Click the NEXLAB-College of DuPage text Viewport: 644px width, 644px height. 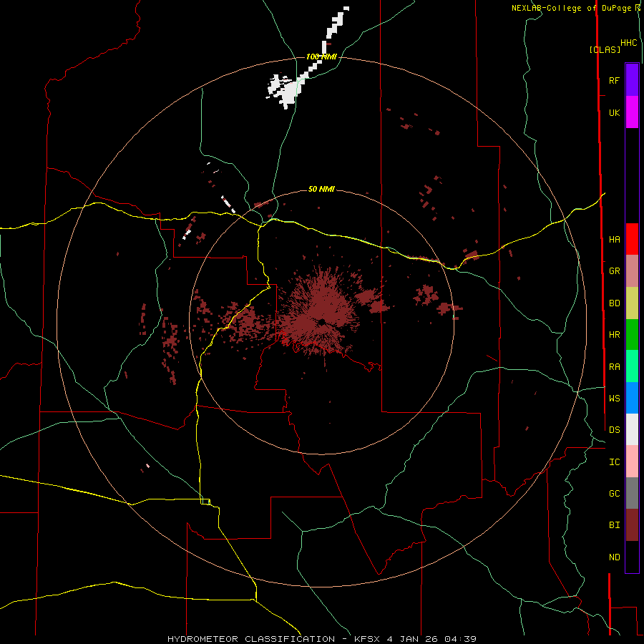click(x=571, y=8)
